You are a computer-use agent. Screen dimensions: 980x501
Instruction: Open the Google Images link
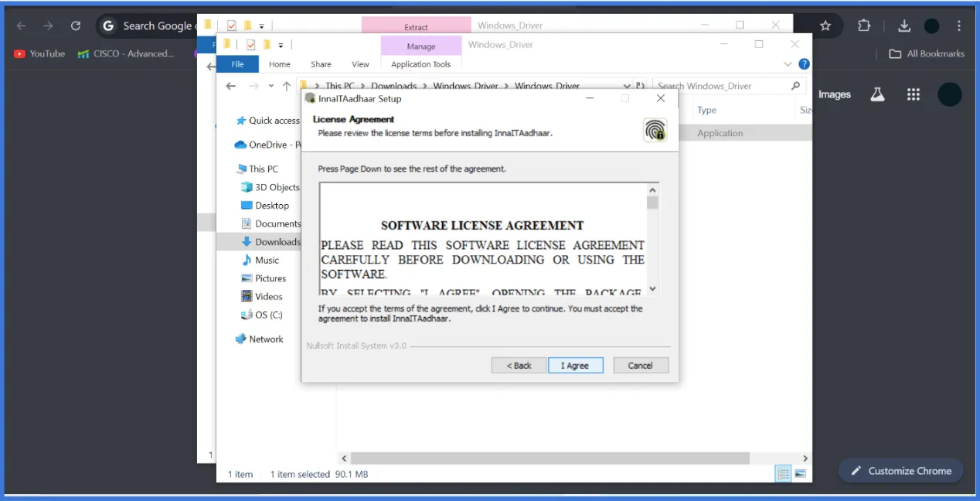[x=835, y=94]
